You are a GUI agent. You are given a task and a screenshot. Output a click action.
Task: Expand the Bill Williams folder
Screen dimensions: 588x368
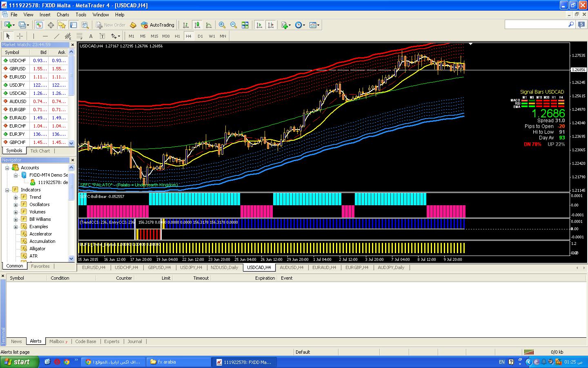(16, 219)
